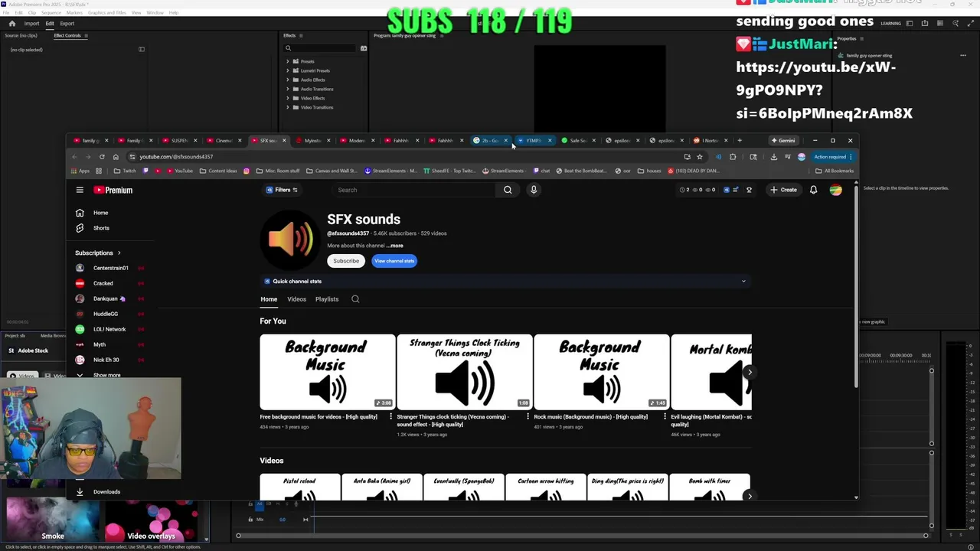Expand the Audio Transitions folder
Screen dimensions: 980x551
288,89
